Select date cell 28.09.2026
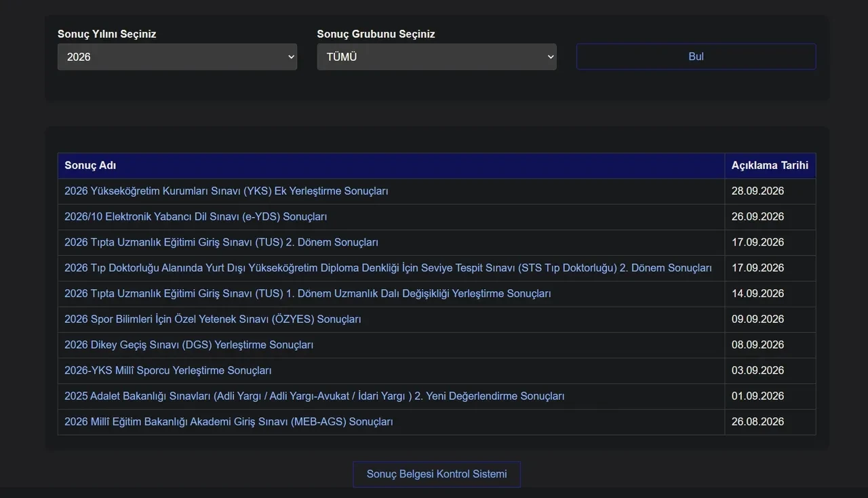The width and height of the screenshot is (868, 498). coord(770,191)
